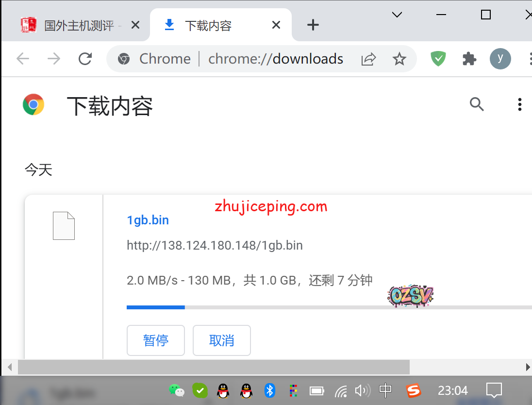Screen dimensions: 532x405
Task: Click the reload page icon
Action: [85, 59]
